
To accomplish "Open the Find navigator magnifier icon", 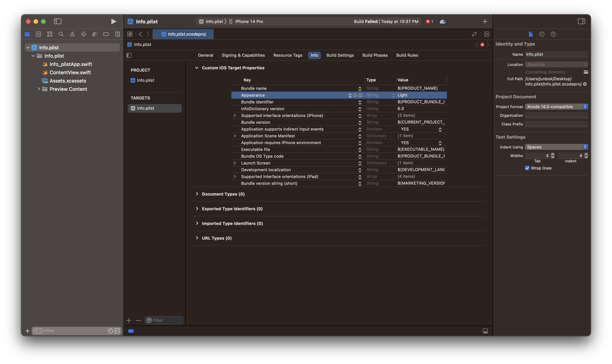I will pos(61,34).
